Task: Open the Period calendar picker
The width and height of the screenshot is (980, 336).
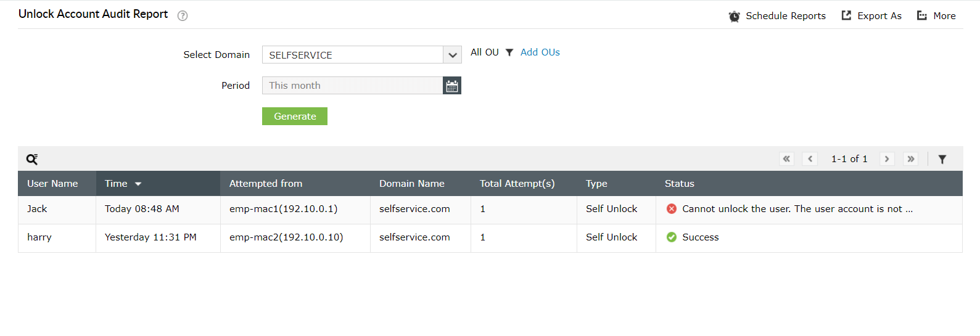Action: [452, 86]
